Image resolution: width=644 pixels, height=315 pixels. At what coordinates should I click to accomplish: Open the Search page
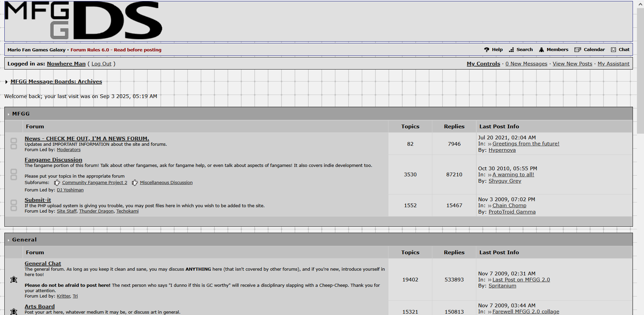[525, 50]
